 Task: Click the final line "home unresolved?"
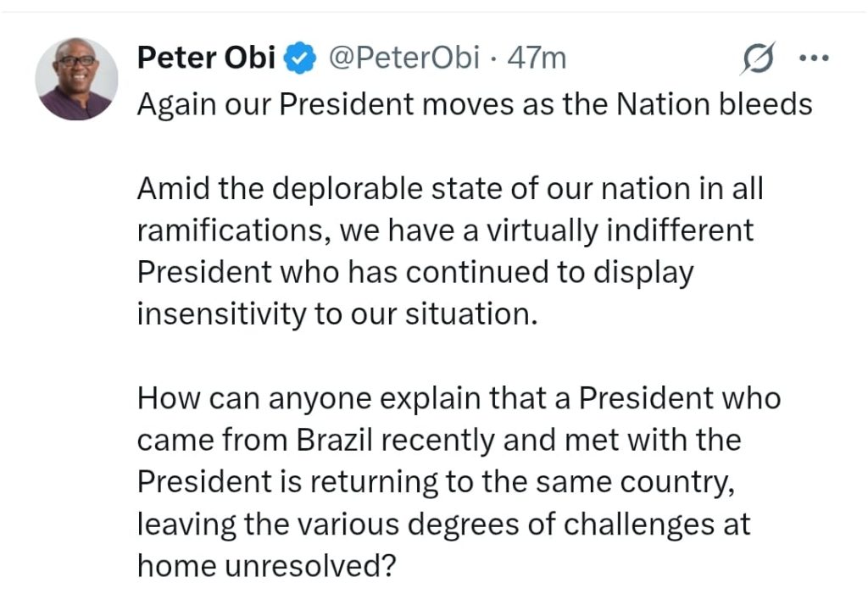(x=267, y=566)
